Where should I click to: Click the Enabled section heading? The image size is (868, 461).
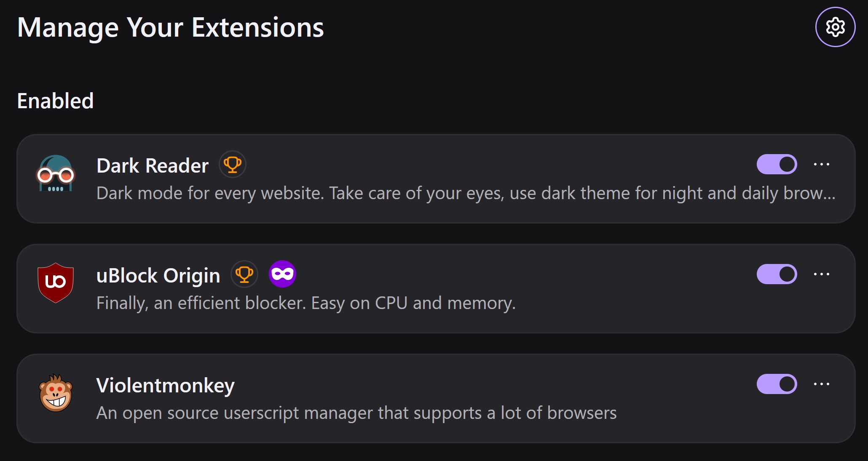(55, 101)
